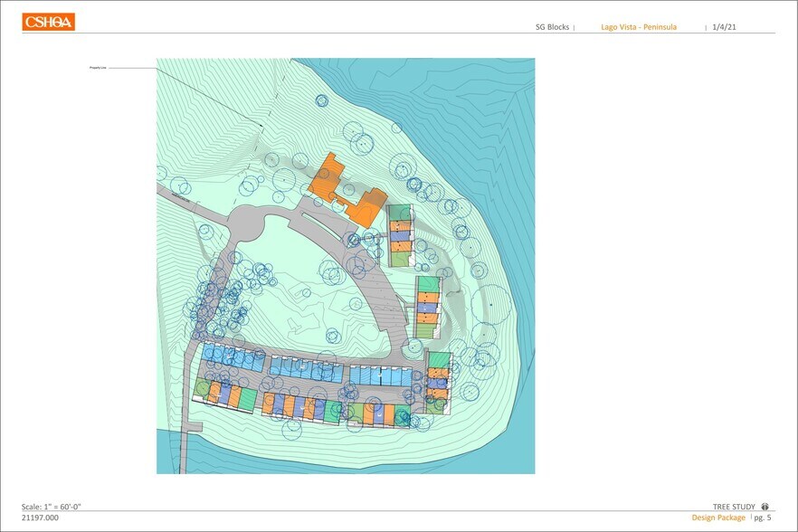Screen dimensions: 798x532
Task: Select the SG Blocks header text
Action: click(x=552, y=27)
